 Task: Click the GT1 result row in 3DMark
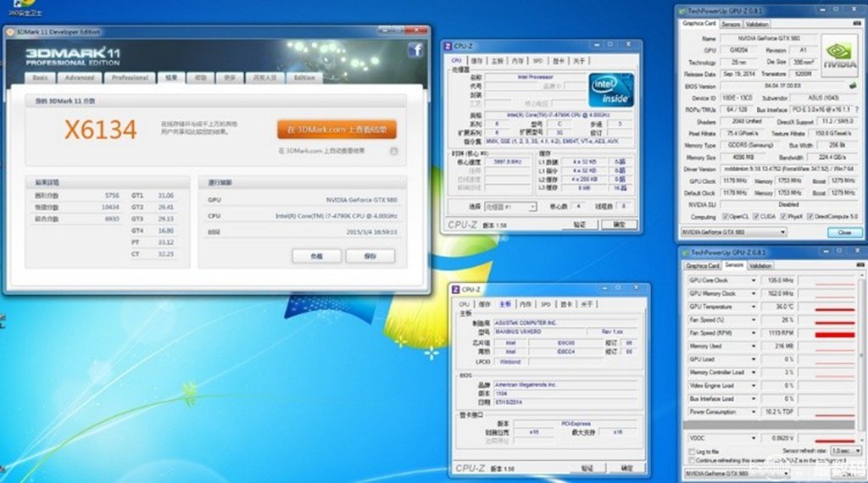[153, 195]
